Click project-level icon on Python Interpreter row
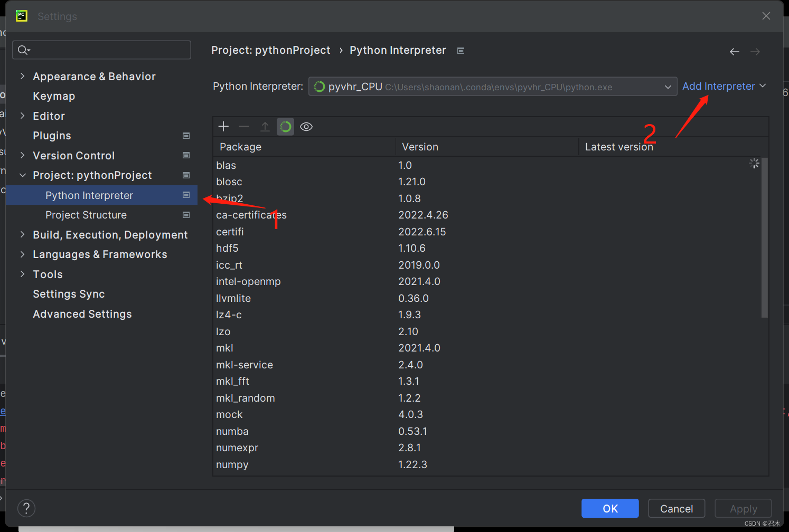Viewport: 789px width, 532px height. (x=186, y=195)
